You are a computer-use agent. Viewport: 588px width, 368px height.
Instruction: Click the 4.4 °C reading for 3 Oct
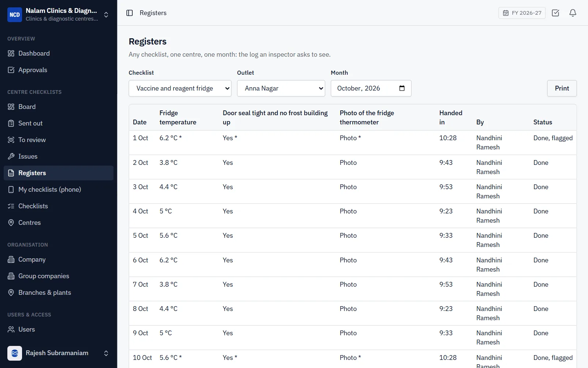tap(168, 187)
